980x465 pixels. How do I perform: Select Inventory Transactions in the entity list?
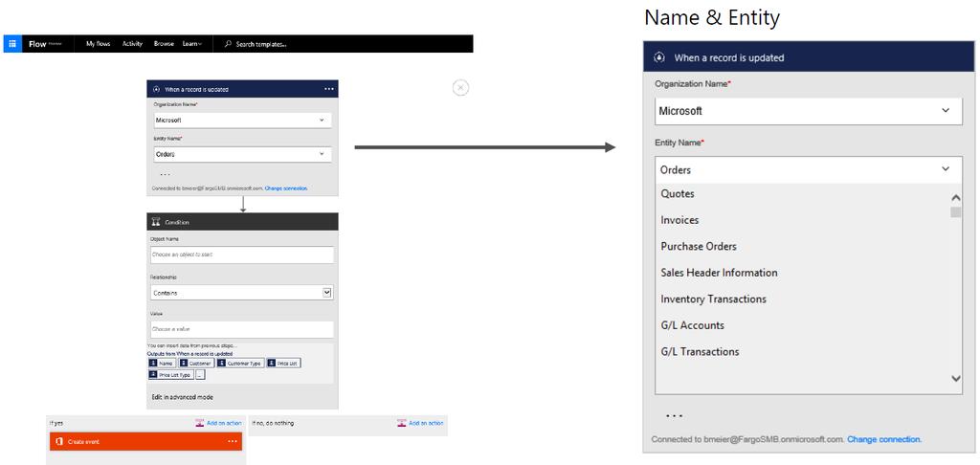(713, 299)
